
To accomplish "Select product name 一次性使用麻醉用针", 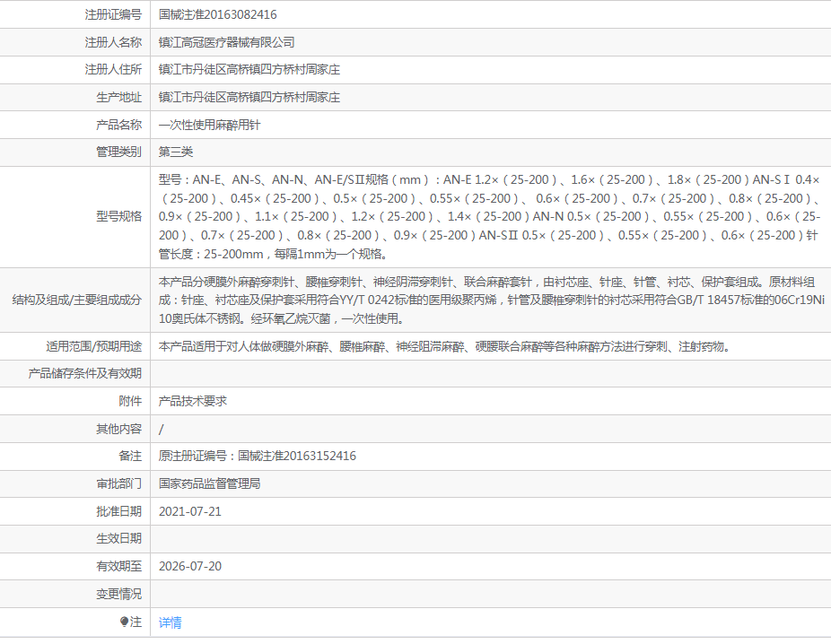I will point(209,125).
